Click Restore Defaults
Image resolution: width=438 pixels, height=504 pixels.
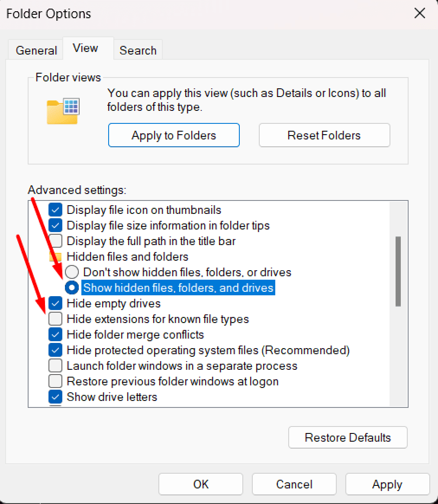point(348,437)
